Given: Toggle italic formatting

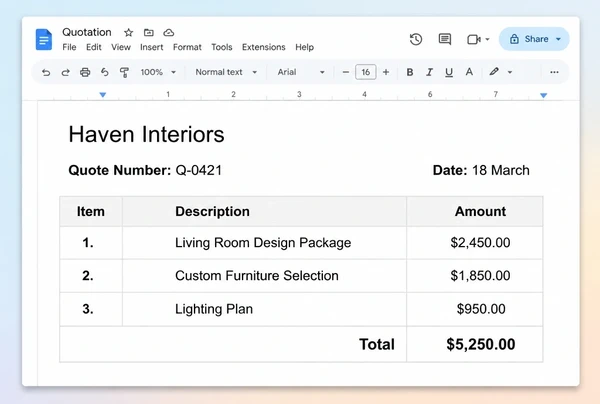Looking at the screenshot, I should point(429,72).
